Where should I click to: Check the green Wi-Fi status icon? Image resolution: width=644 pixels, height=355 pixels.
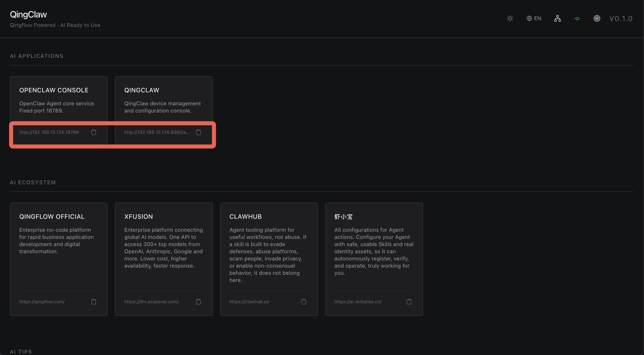pyautogui.click(x=577, y=19)
